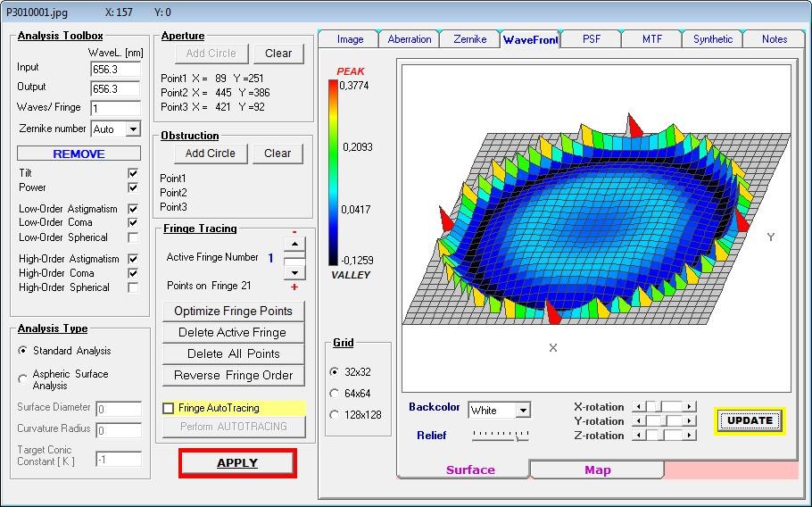Click the Y-rotation right arrow
The image size is (812, 507).
(x=690, y=421)
